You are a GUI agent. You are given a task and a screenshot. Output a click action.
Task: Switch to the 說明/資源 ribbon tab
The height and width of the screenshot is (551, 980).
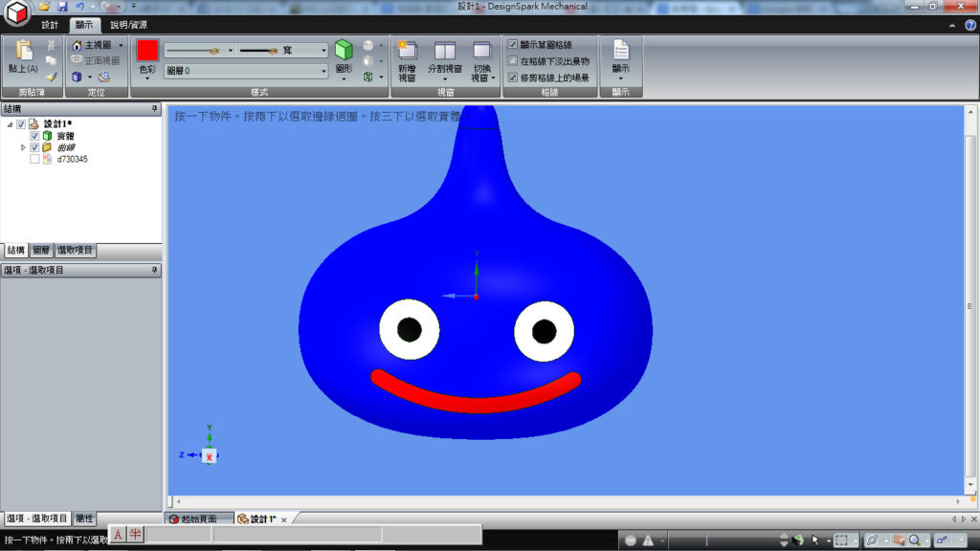coord(129,25)
